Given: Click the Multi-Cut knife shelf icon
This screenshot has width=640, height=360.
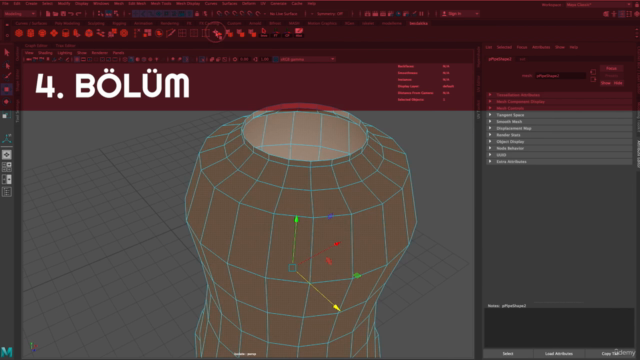Looking at the screenshot, I should (171, 33).
